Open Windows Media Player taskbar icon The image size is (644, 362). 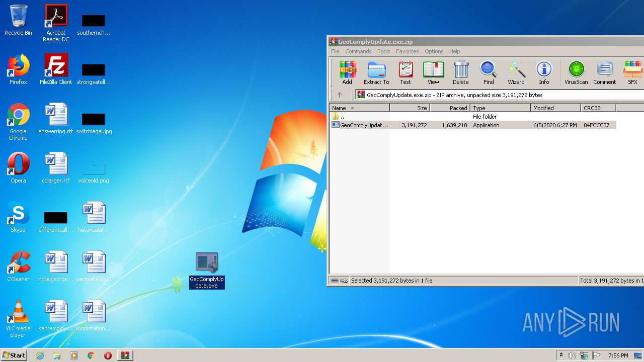pyautogui.click(x=74, y=355)
